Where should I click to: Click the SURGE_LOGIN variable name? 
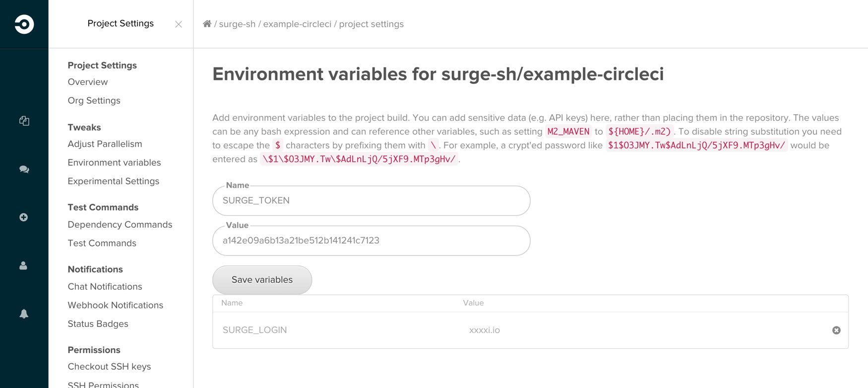(x=255, y=330)
